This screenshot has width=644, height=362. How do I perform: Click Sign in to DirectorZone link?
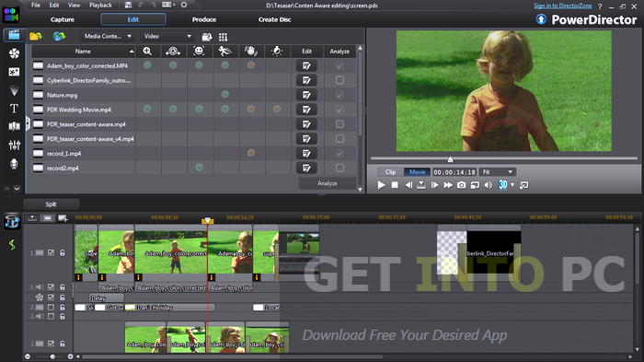pos(563,6)
